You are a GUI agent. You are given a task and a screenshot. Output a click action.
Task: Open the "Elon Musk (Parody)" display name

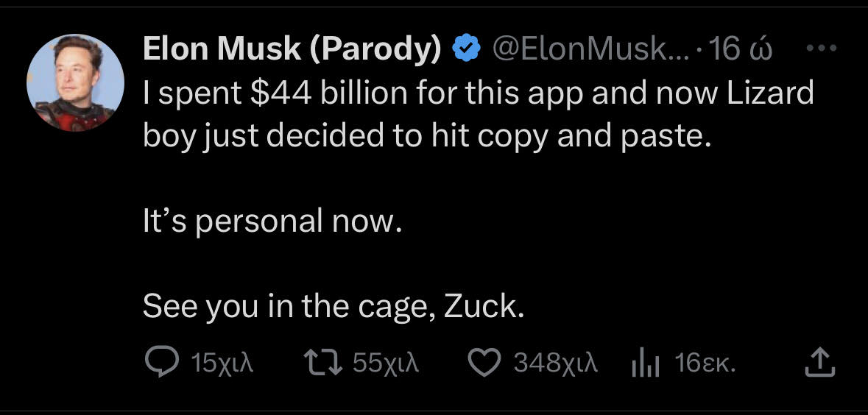pos(292,49)
